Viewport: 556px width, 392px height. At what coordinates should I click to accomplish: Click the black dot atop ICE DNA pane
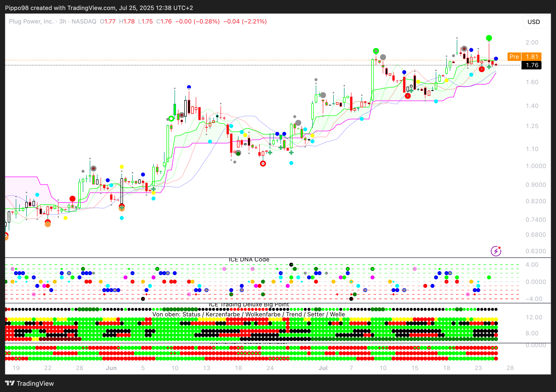tap(291, 265)
